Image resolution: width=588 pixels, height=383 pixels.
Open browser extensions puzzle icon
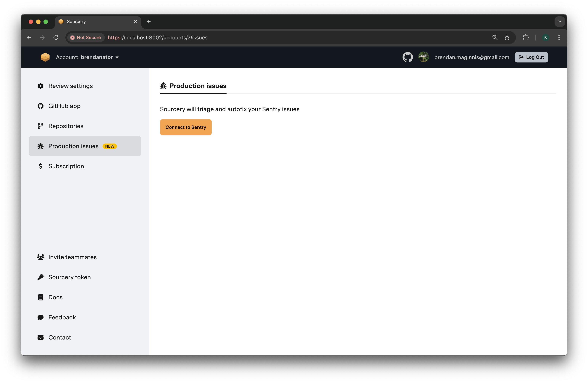click(x=526, y=38)
